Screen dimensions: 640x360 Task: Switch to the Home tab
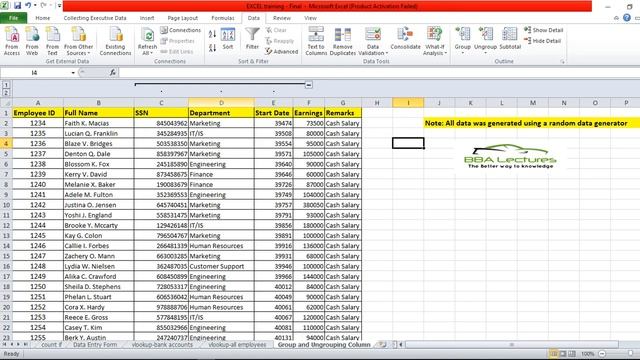(x=42, y=18)
